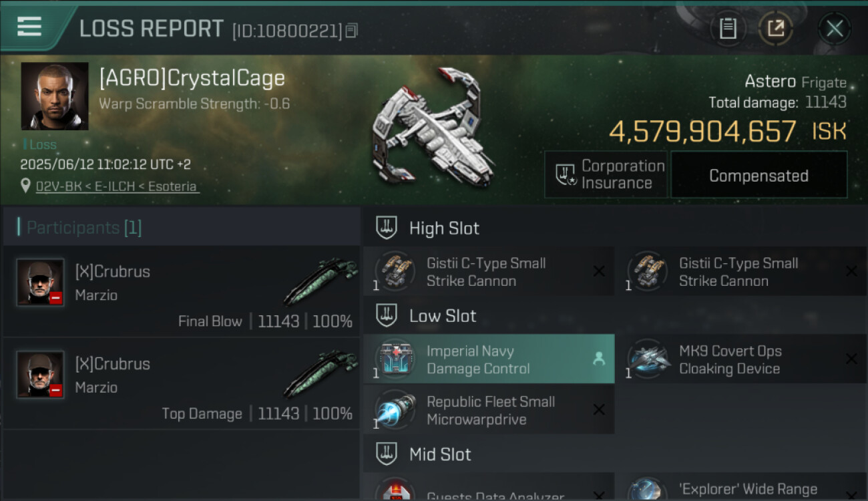Click the Republic Fleet Small Microwarpdrive icon
The image size is (868, 501).
pyautogui.click(x=395, y=409)
